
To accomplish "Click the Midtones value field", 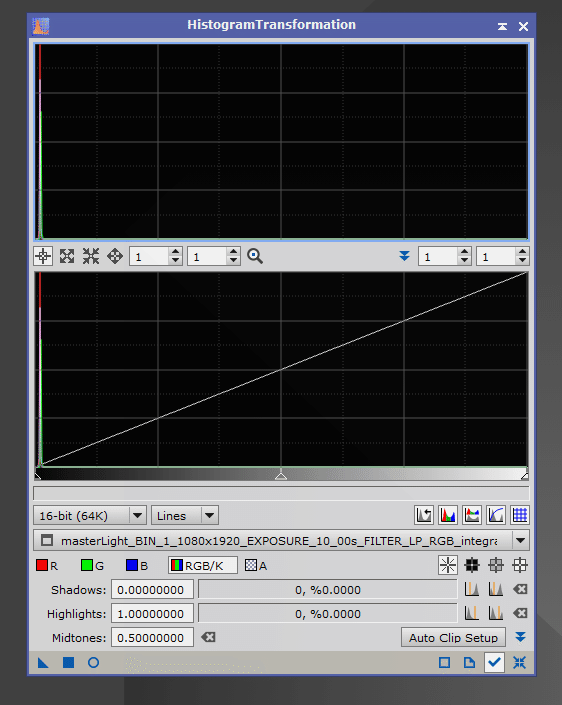I will coord(152,638).
